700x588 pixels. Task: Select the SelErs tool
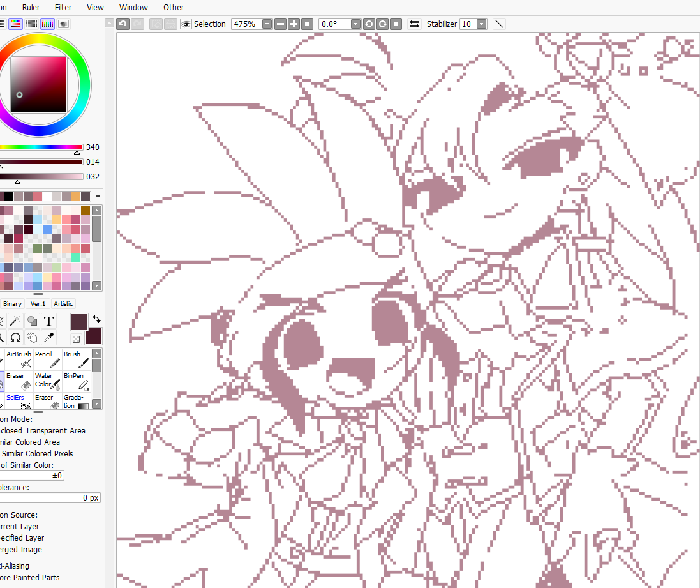[19, 401]
